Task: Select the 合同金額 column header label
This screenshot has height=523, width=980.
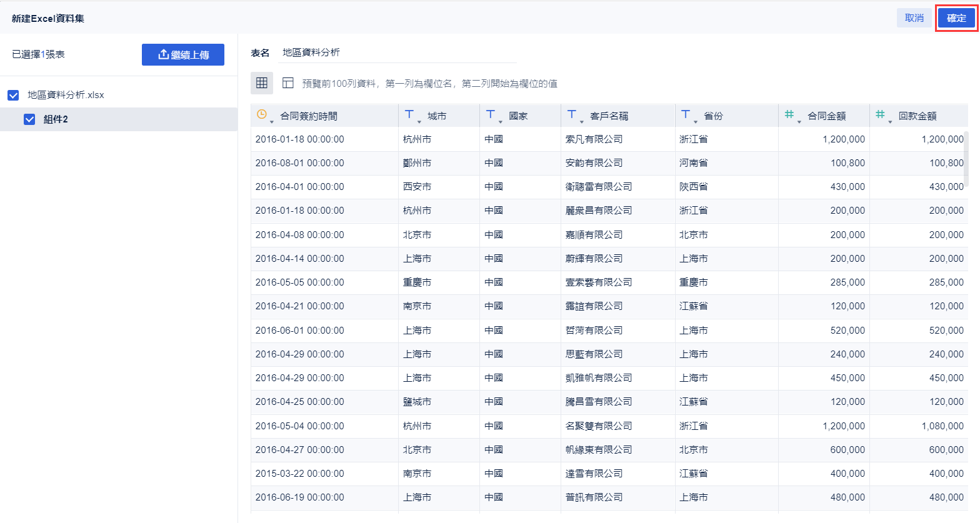Action: [826, 116]
